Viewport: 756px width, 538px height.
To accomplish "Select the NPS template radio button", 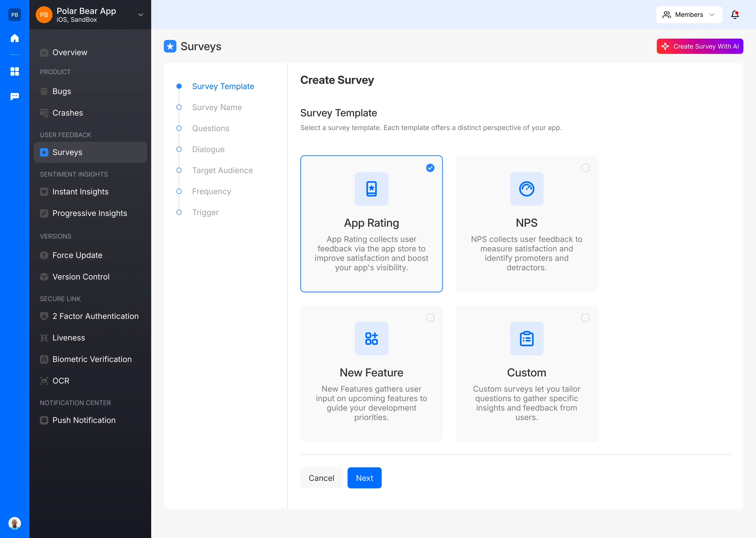I will tap(585, 168).
